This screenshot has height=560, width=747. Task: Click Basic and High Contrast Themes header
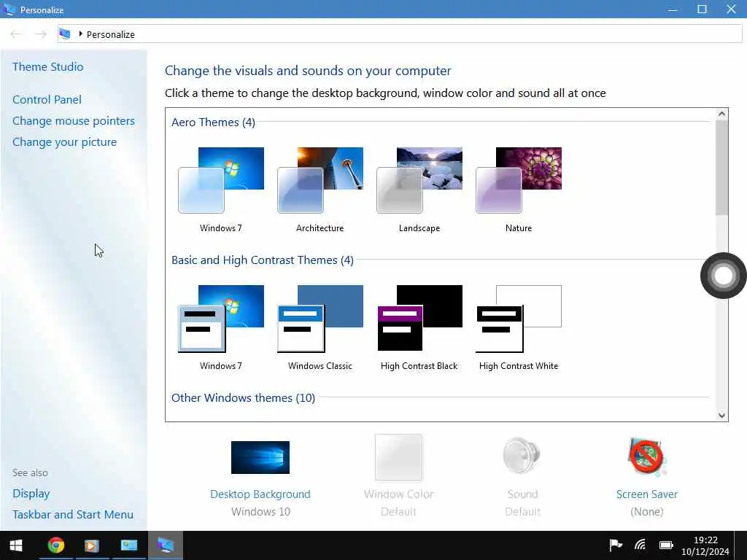click(x=263, y=260)
